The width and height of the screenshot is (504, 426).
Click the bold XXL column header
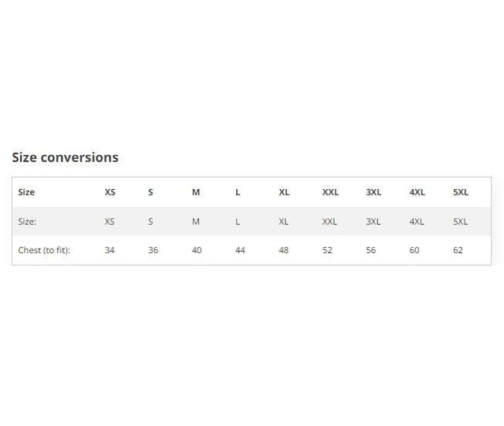330,192
